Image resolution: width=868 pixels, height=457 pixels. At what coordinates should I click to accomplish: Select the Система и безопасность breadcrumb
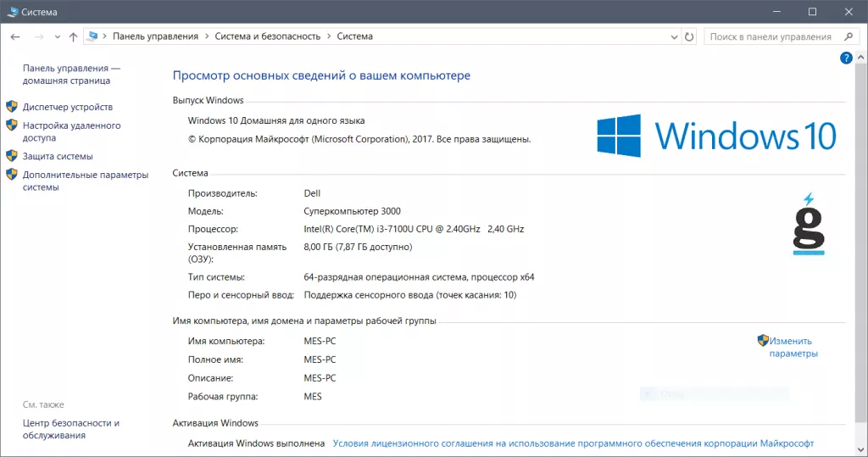point(267,36)
